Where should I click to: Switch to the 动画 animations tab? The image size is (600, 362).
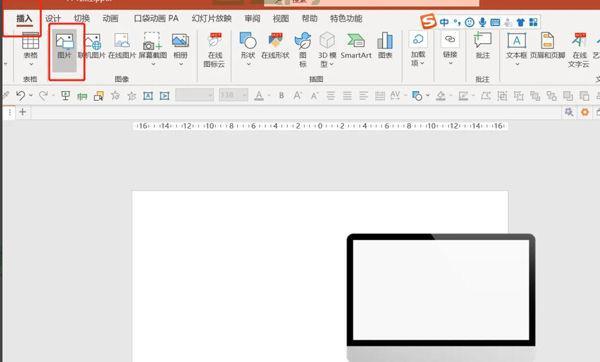coord(110,18)
